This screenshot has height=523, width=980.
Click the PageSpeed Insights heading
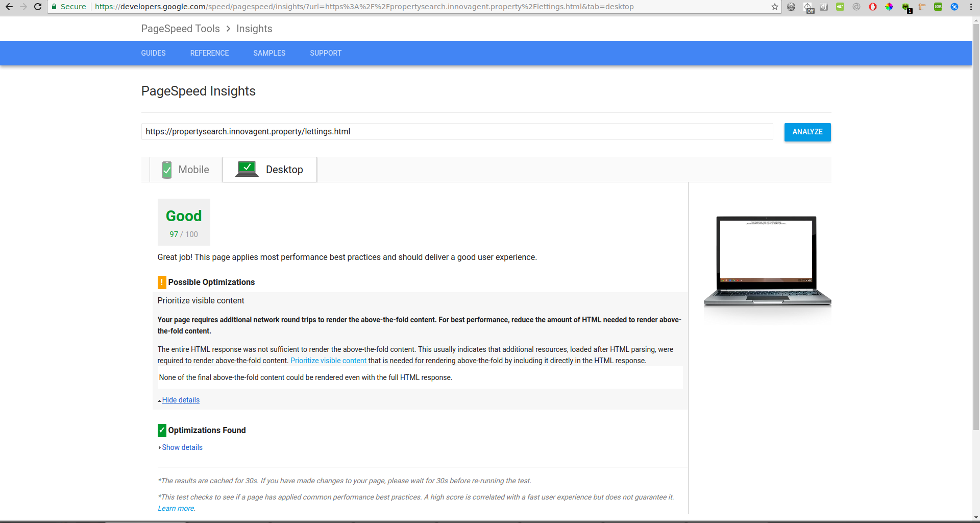click(x=198, y=91)
